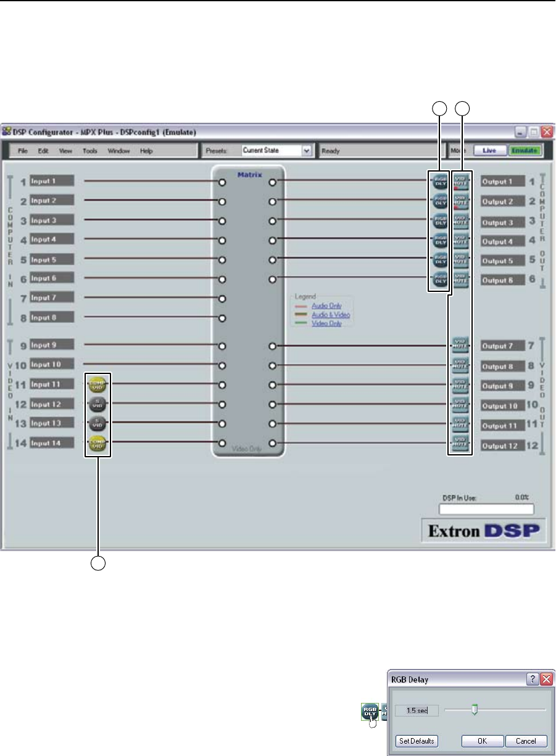Toggle VID MUTE for Output 2
556x756 pixels.
[461, 201]
